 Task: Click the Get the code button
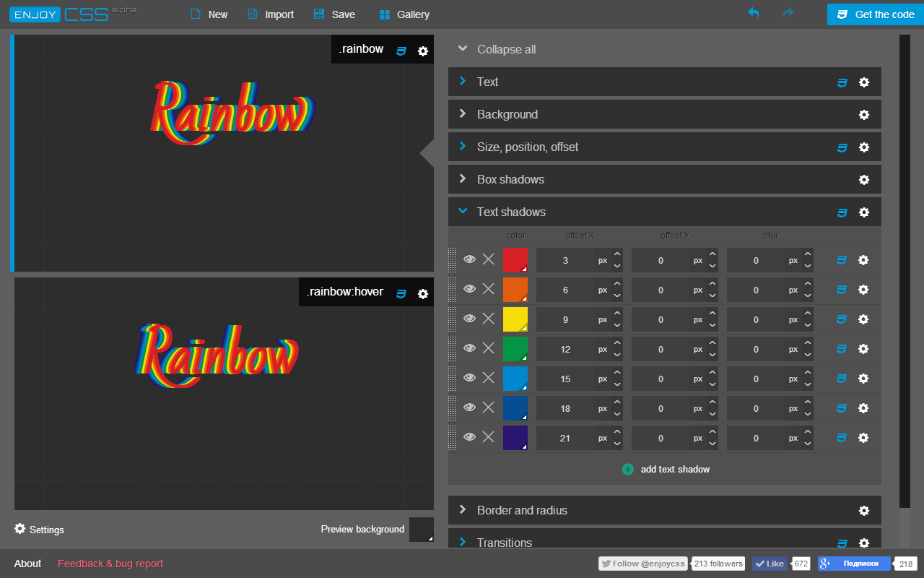click(x=876, y=14)
